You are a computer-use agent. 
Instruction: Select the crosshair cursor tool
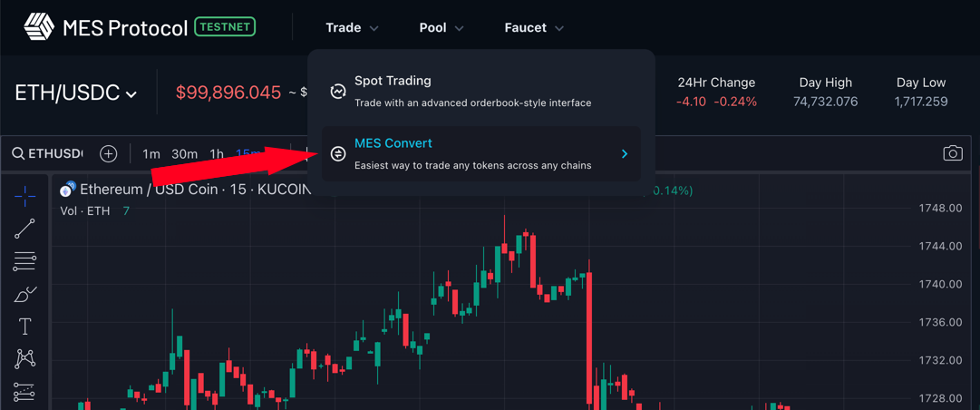point(25,196)
